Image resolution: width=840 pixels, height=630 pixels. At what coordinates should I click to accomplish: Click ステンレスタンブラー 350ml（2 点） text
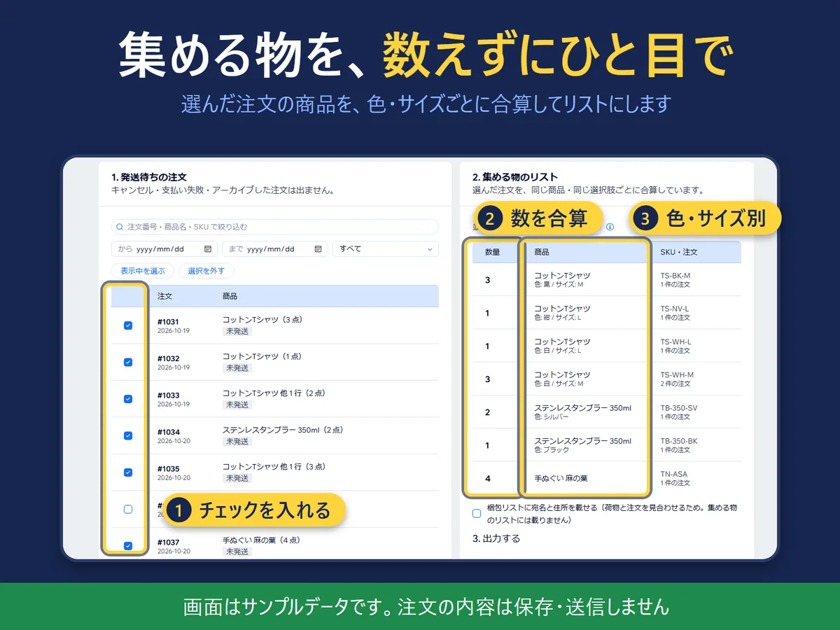283,430
